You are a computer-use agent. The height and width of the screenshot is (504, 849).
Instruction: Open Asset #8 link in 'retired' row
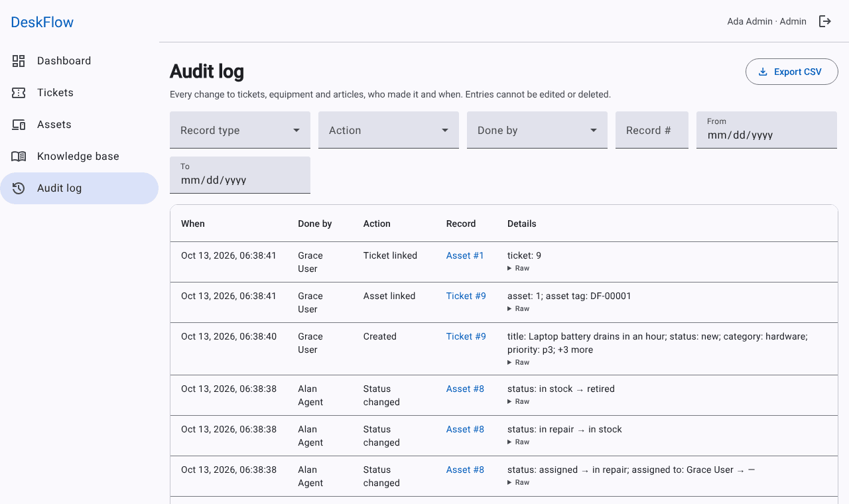coord(465,389)
